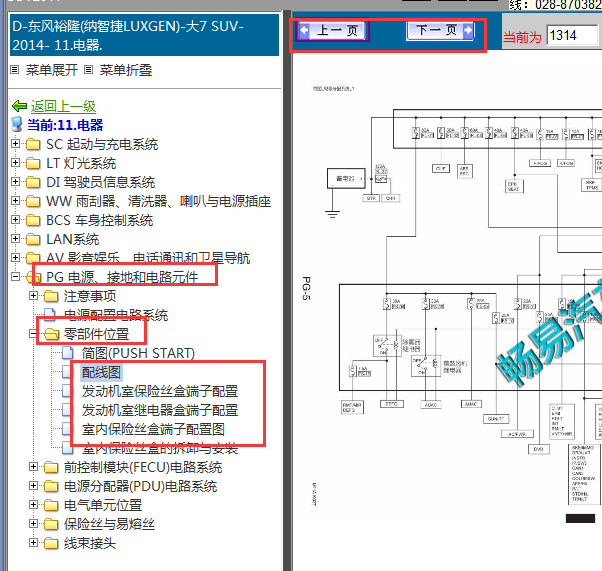The image size is (602, 571).
Task: Click the 菜单展开 list icon
Action: coord(15,70)
